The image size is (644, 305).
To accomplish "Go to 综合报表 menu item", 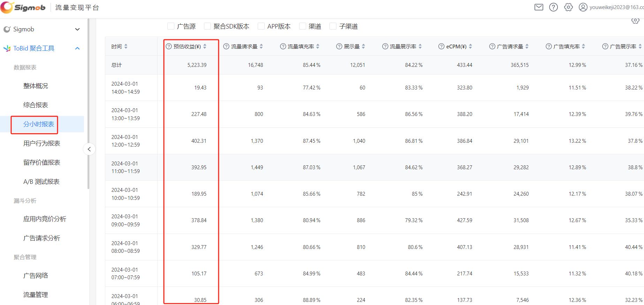I will coord(36,105).
